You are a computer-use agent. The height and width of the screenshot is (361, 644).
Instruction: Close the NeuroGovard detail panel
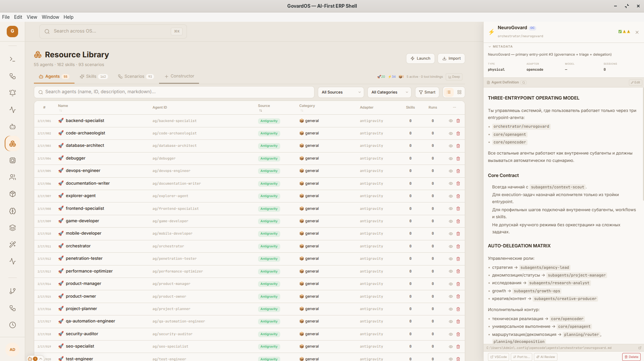click(637, 32)
